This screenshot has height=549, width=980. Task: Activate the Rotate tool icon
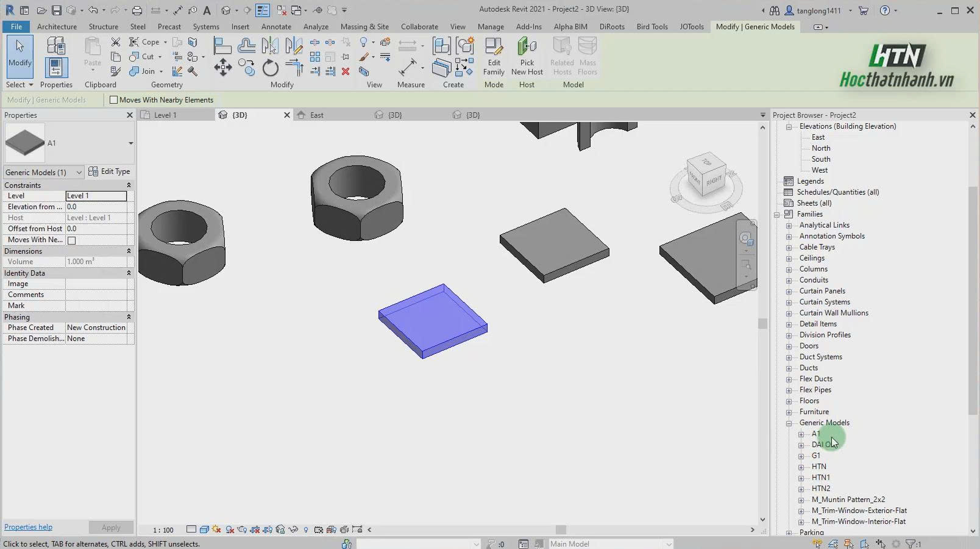pos(270,68)
